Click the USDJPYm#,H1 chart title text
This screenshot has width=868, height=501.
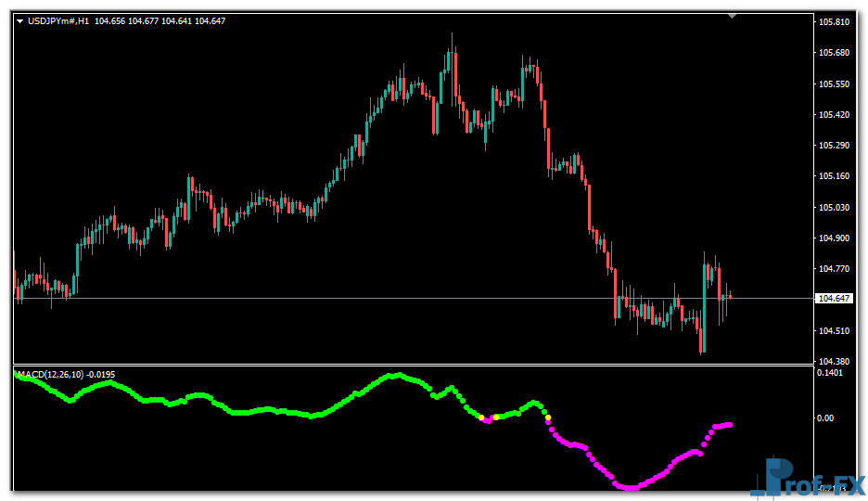click(x=58, y=21)
